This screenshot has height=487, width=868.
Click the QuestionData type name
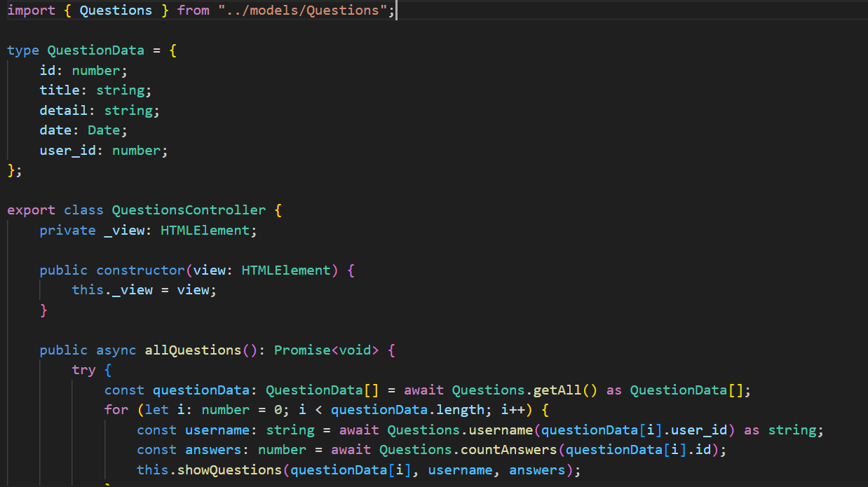(x=95, y=50)
